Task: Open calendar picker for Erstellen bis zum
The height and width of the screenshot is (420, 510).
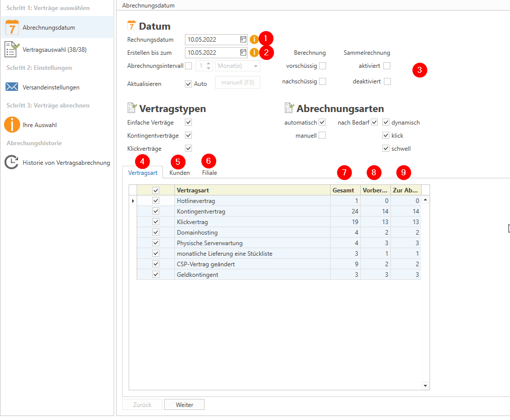Action: point(243,52)
